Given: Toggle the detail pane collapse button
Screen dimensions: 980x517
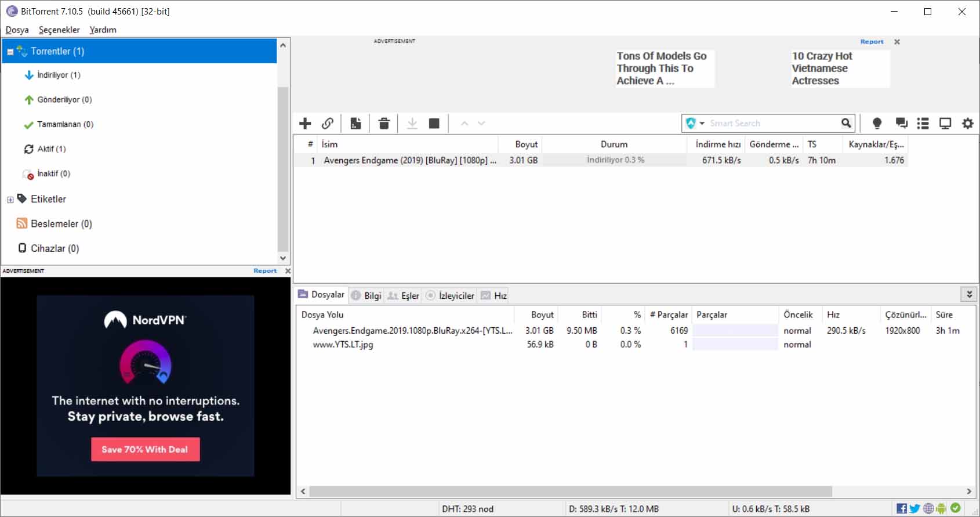Looking at the screenshot, I should coord(969,294).
